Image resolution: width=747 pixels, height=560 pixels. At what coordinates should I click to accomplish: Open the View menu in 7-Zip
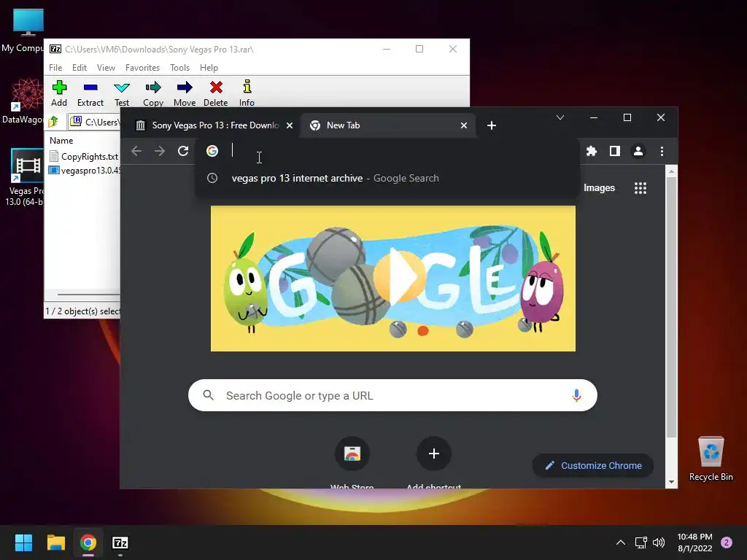tap(107, 68)
